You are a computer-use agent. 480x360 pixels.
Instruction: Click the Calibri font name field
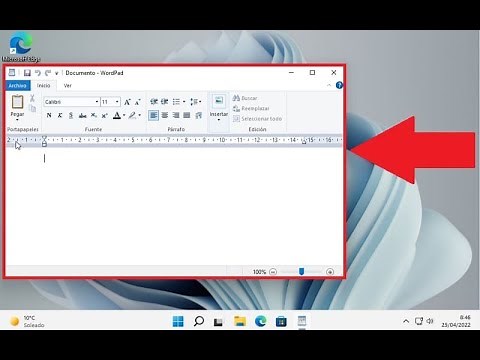tap(69, 102)
